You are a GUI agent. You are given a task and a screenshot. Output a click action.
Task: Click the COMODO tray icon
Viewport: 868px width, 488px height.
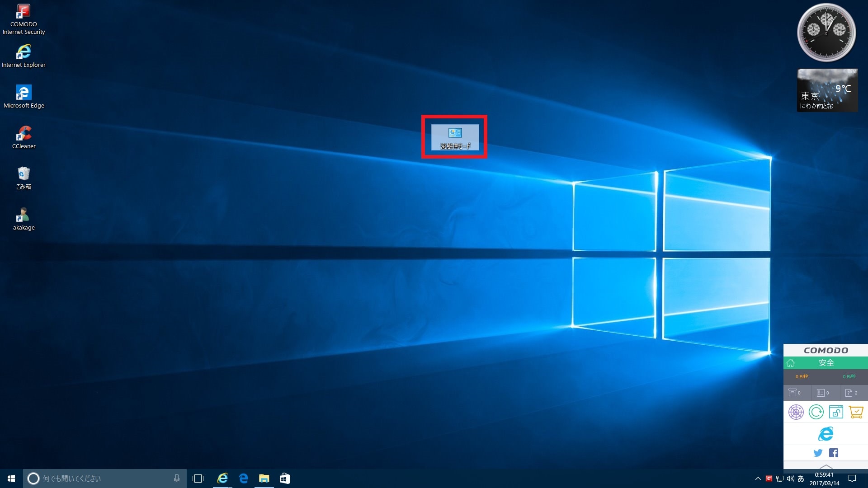coord(769,478)
